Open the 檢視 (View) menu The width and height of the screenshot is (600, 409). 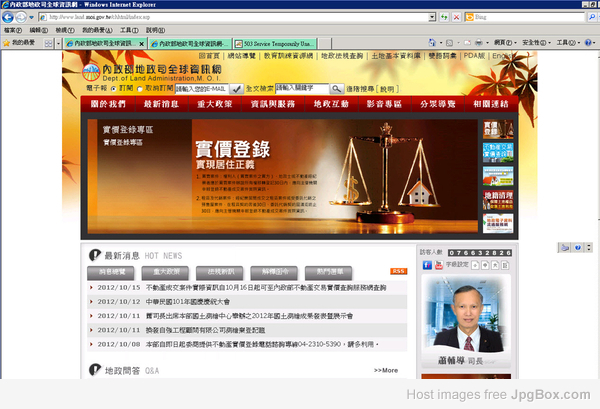65,30
